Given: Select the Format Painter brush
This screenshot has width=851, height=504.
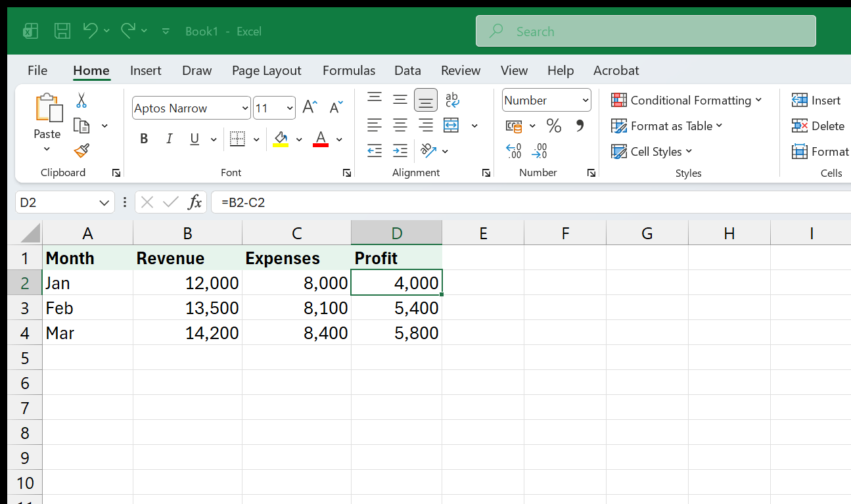Looking at the screenshot, I should point(81,151).
